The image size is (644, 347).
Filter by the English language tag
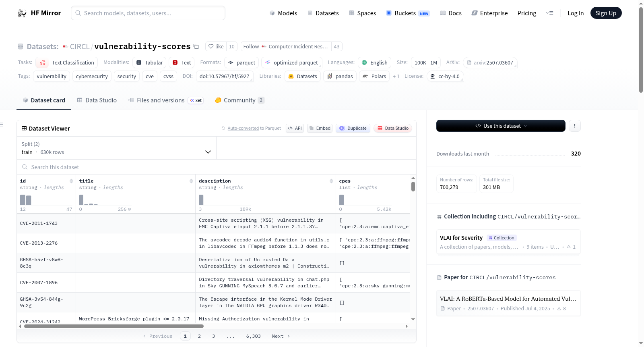tap(374, 62)
